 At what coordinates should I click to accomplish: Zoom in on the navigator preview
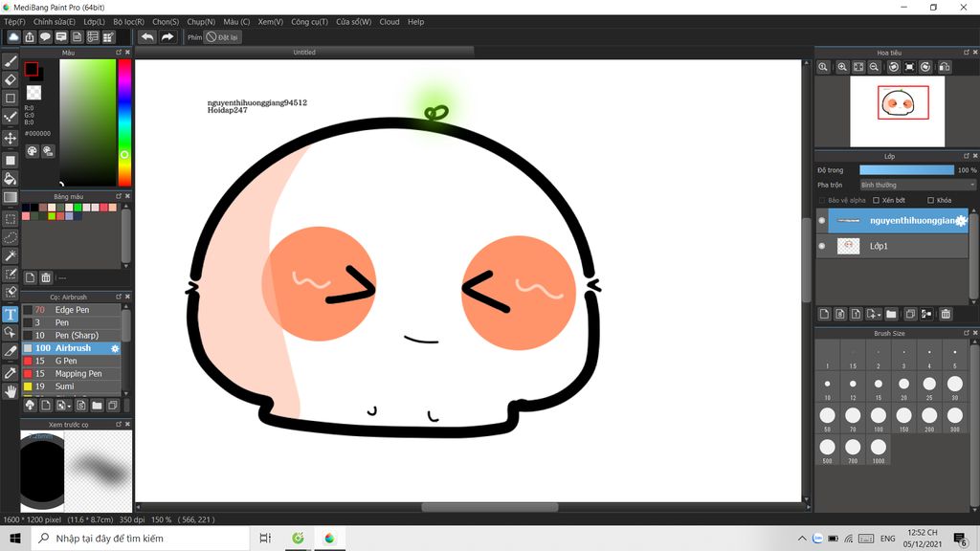tap(842, 67)
